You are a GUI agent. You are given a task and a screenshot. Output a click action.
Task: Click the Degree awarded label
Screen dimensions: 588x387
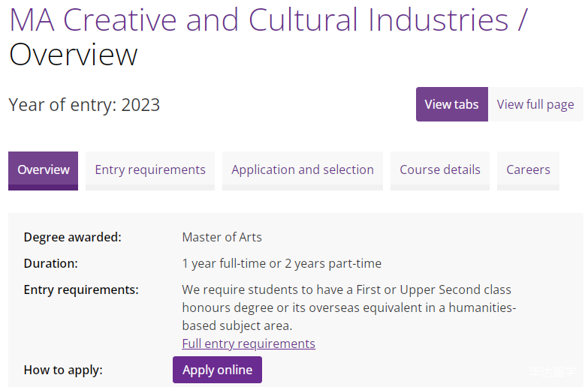(x=72, y=237)
